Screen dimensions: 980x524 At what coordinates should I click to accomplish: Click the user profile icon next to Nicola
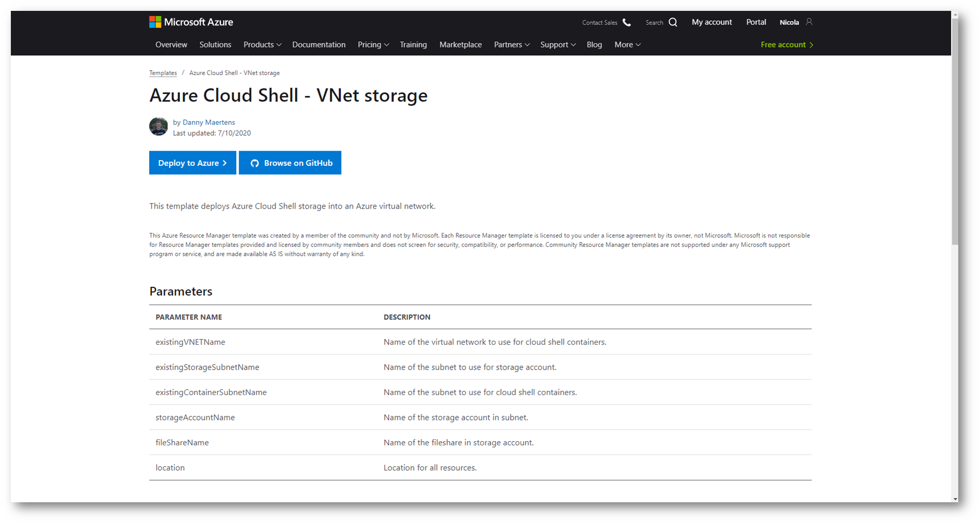(809, 22)
